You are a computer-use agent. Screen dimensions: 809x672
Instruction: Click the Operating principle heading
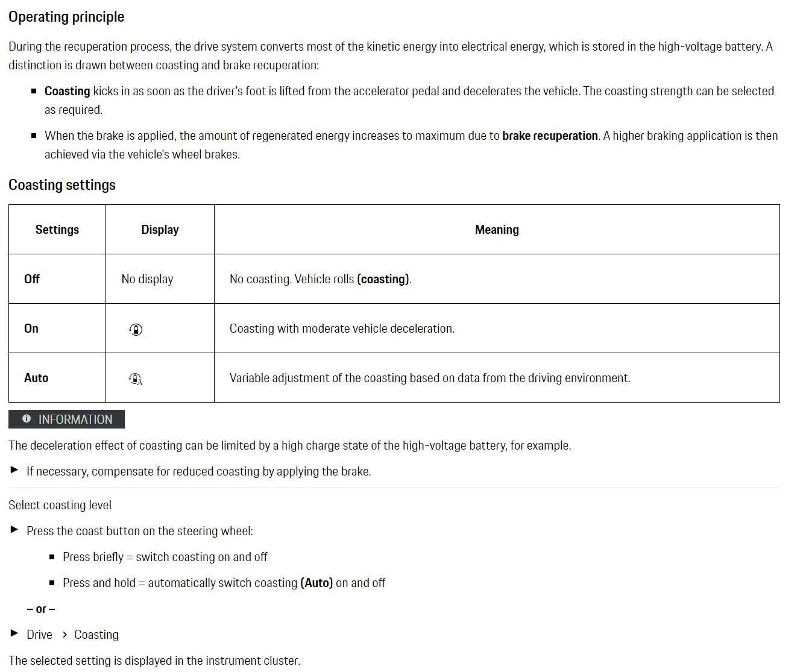[66, 17]
